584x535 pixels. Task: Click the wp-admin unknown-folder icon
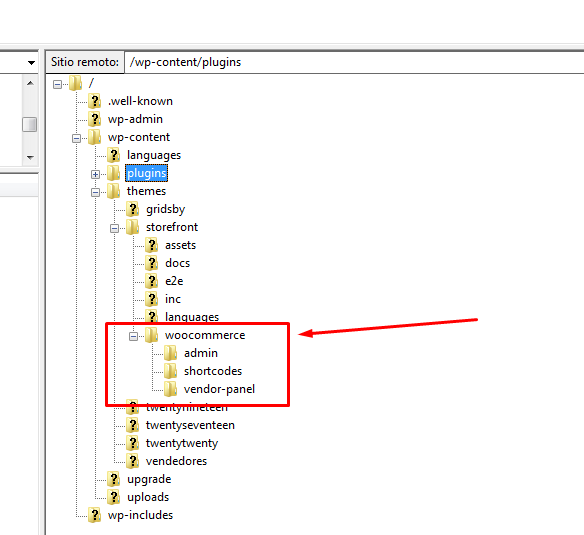[x=95, y=119]
